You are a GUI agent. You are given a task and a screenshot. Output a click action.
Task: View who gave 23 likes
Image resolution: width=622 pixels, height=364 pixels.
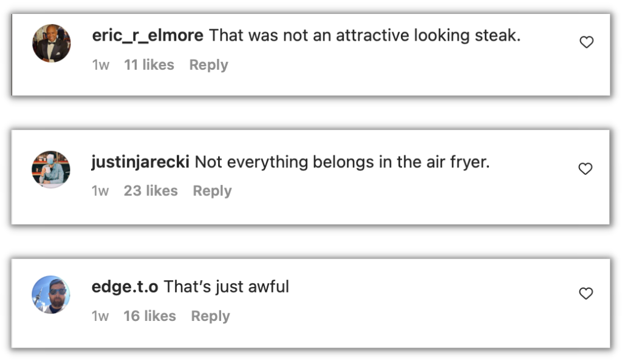(151, 191)
